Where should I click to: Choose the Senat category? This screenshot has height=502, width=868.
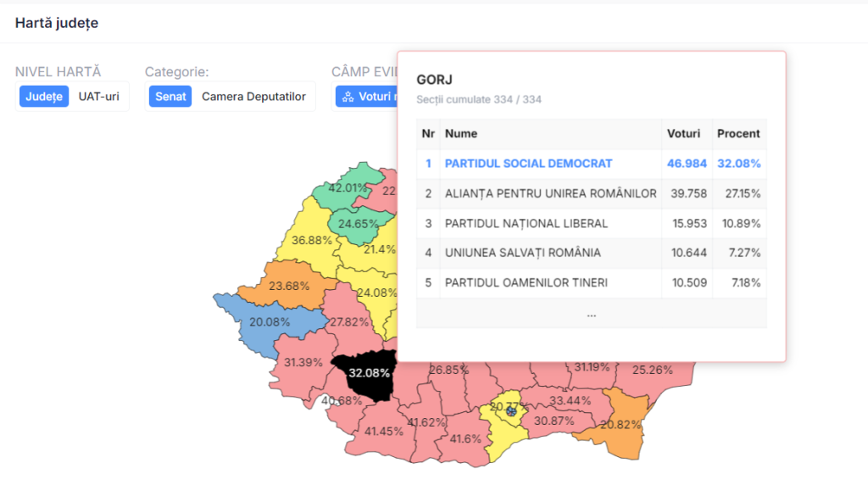pos(170,97)
